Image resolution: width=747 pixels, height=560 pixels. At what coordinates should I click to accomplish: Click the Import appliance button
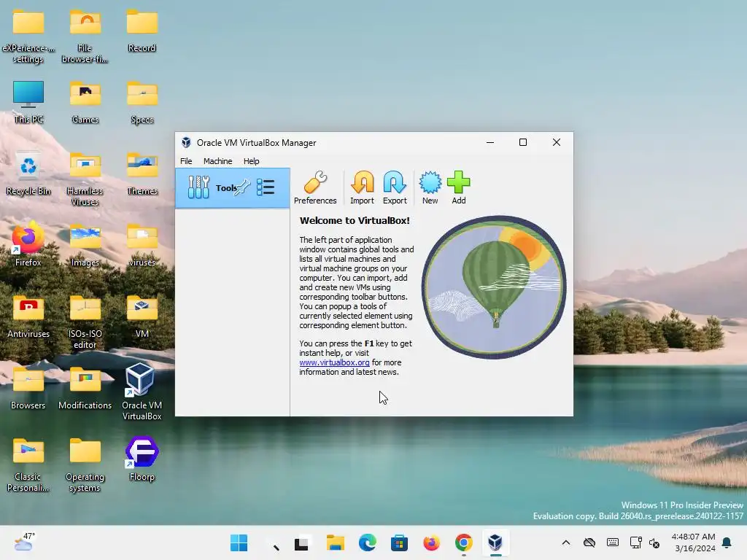click(x=362, y=187)
